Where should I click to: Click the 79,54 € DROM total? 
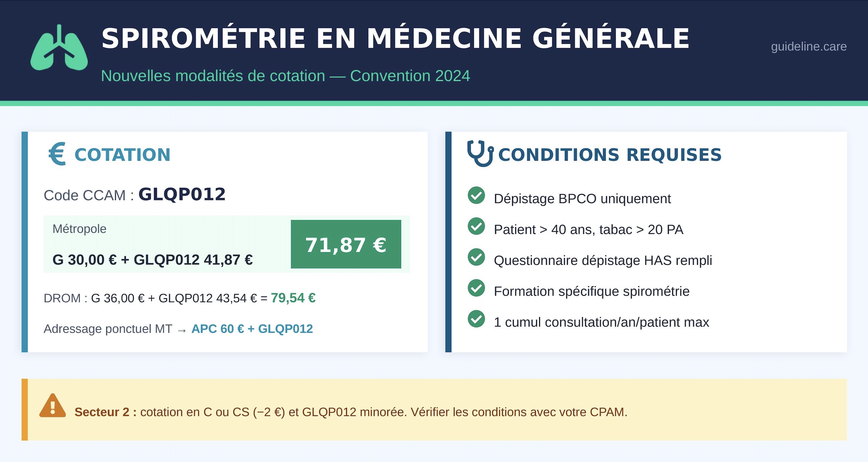293,298
